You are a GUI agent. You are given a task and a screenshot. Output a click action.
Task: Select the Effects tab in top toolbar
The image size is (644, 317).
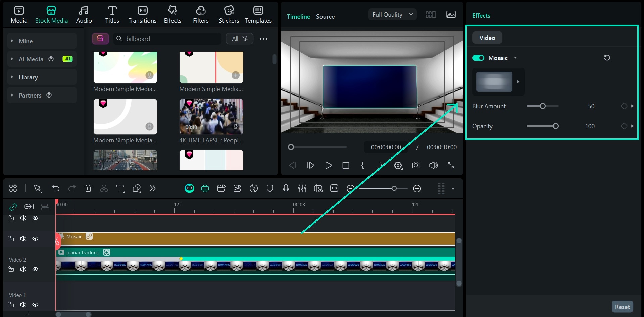point(172,15)
